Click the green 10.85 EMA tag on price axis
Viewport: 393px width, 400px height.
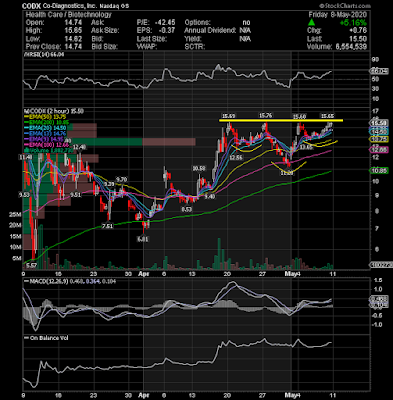(379, 171)
